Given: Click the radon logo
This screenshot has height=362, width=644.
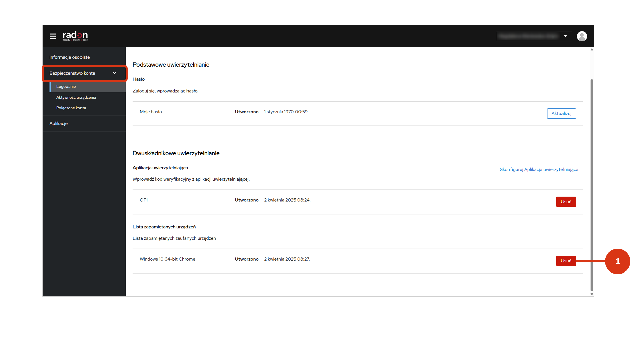Looking at the screenshot, I should [x=75, y=36].
